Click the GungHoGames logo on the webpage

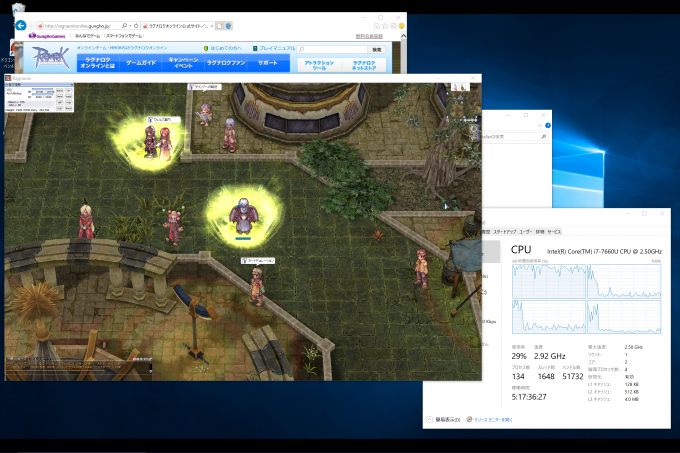(x=47, y=36)
